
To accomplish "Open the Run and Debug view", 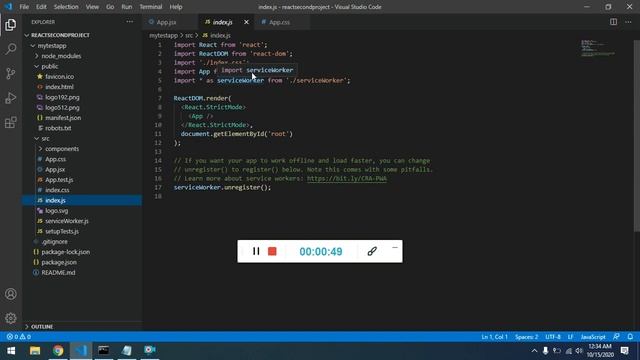I will [x=11, y=98].
